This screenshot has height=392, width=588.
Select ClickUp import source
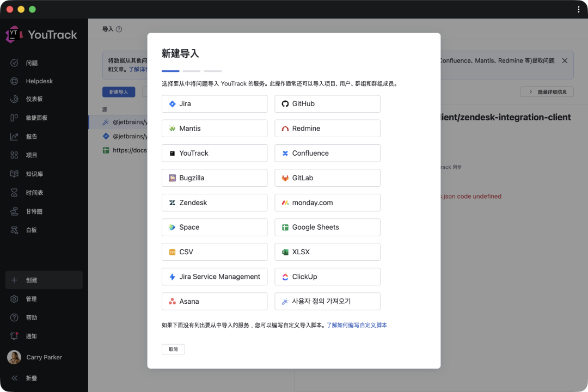[x=327, y=277]
